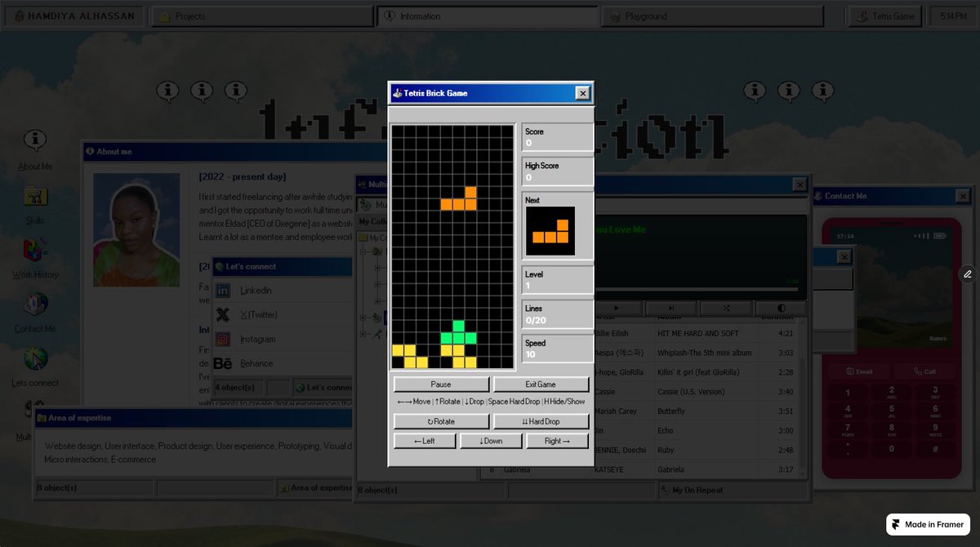The height and width of the screenshot is (547, 980).
Task: Click the 5:14 PM taskbar clock
Action: pos(953,16)
